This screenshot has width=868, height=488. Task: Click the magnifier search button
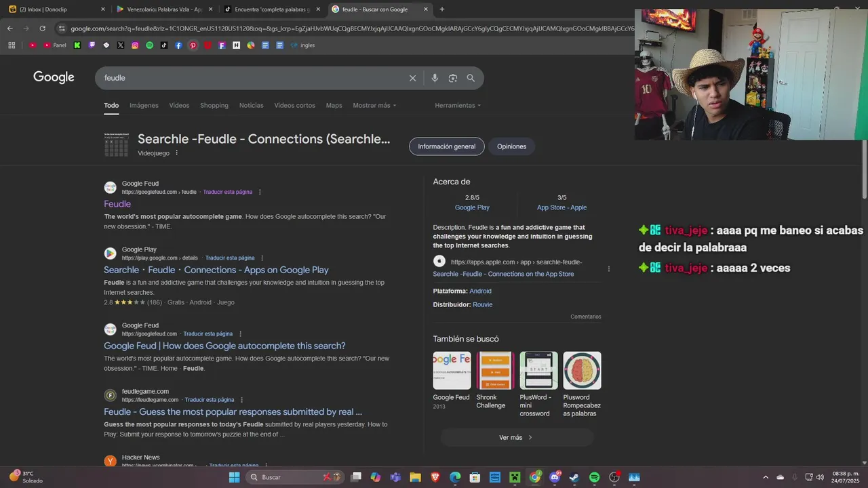tap(471, 78)
